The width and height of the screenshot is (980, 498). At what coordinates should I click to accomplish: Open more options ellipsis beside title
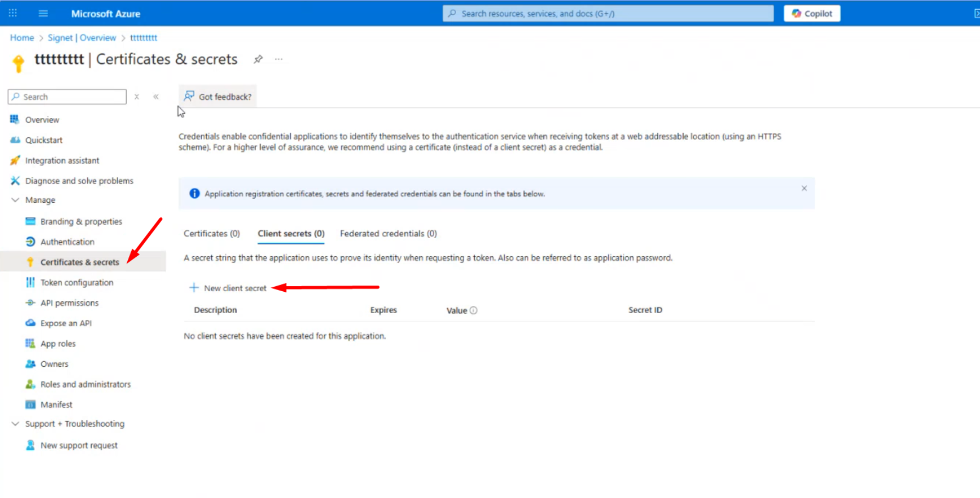click(x=279, y=59)
